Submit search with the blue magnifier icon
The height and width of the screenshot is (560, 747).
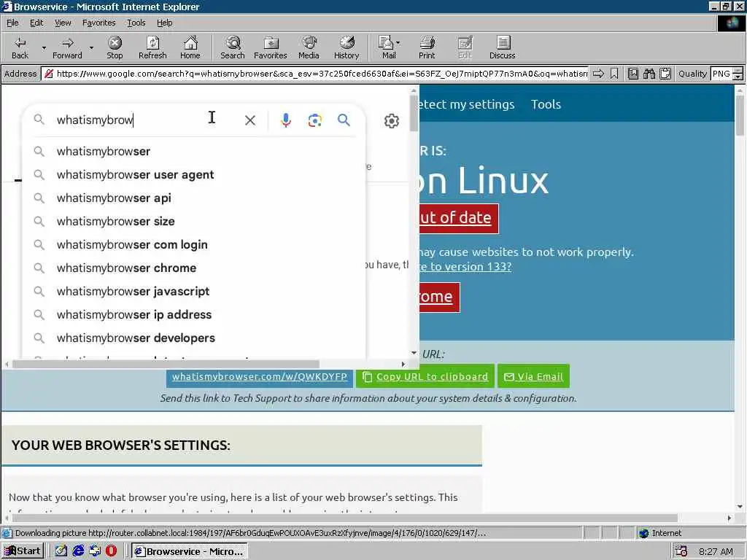tap(344, 120)
